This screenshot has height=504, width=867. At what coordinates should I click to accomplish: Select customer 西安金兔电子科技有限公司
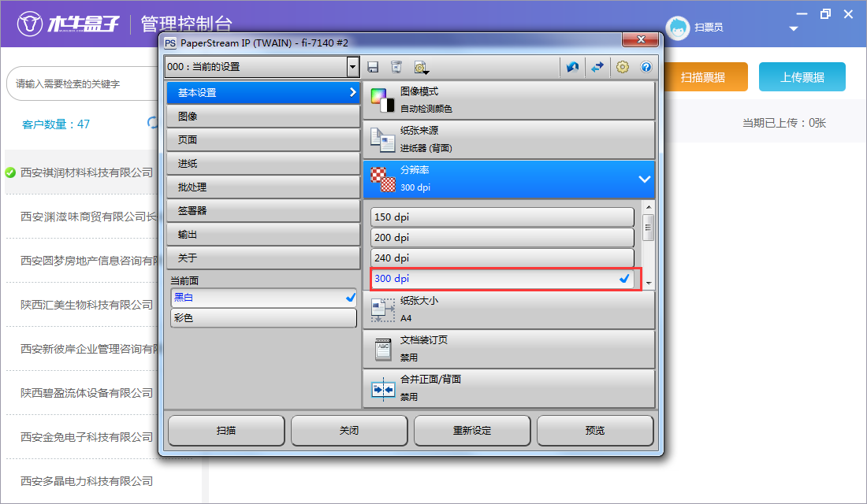[87, 437]
